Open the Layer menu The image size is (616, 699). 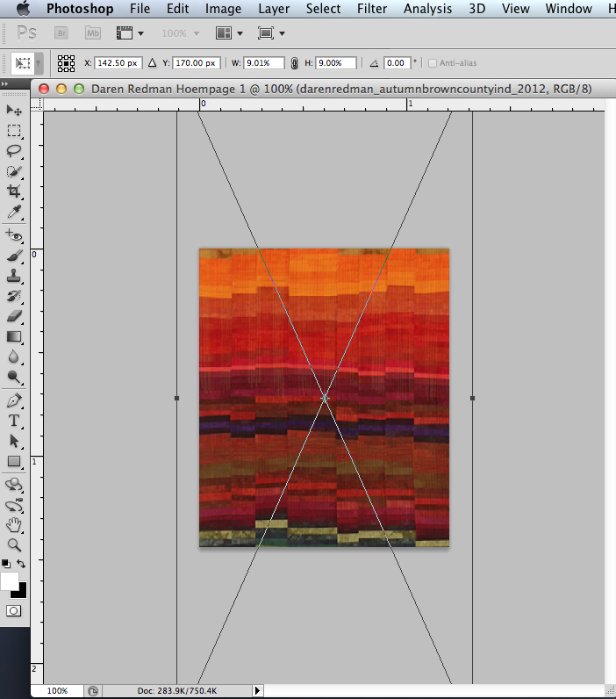tap(274, 9)
